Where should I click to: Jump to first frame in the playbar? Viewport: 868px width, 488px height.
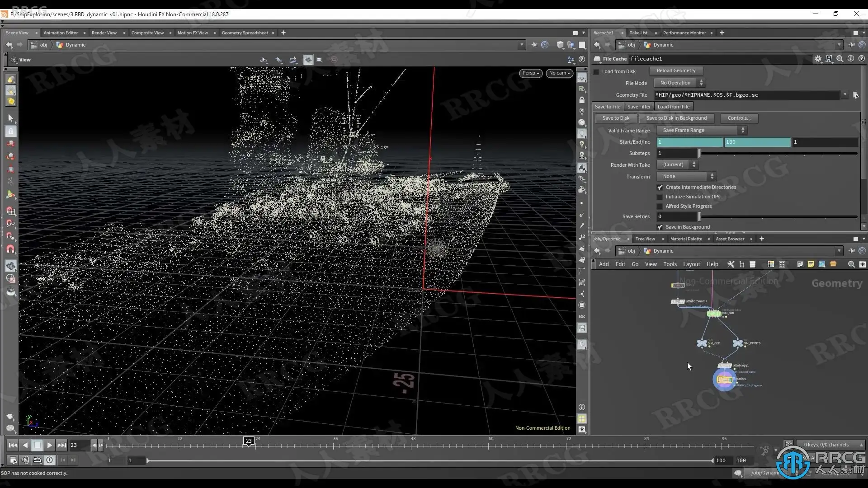13,445
